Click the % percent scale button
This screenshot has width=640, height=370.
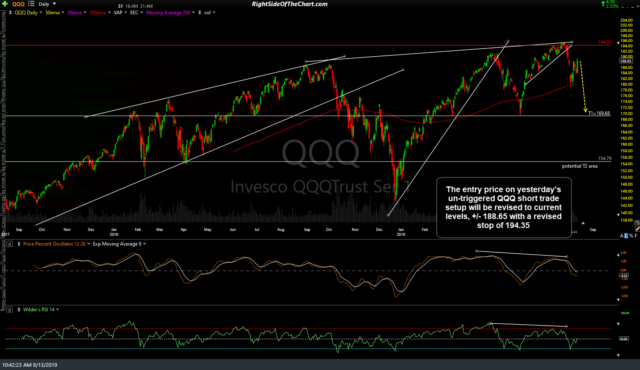631,236
